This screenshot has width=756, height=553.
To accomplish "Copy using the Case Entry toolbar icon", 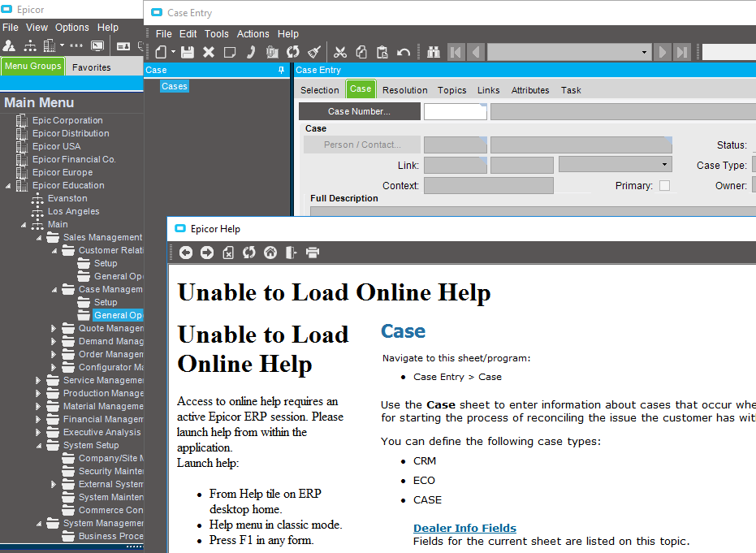I will (x=361, y=52).
